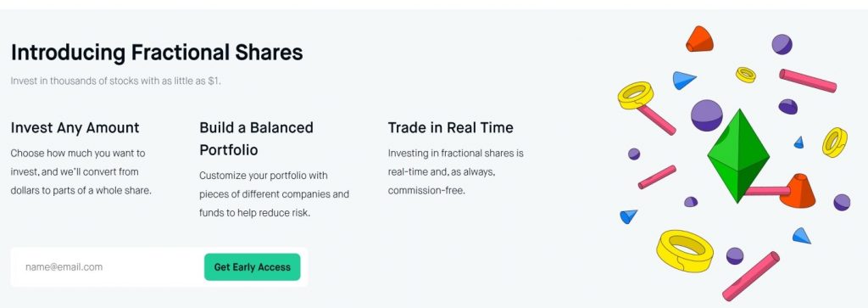Select the orange cone beside the green diamond
Screen dimensions: 868x308
coord(798,191)
